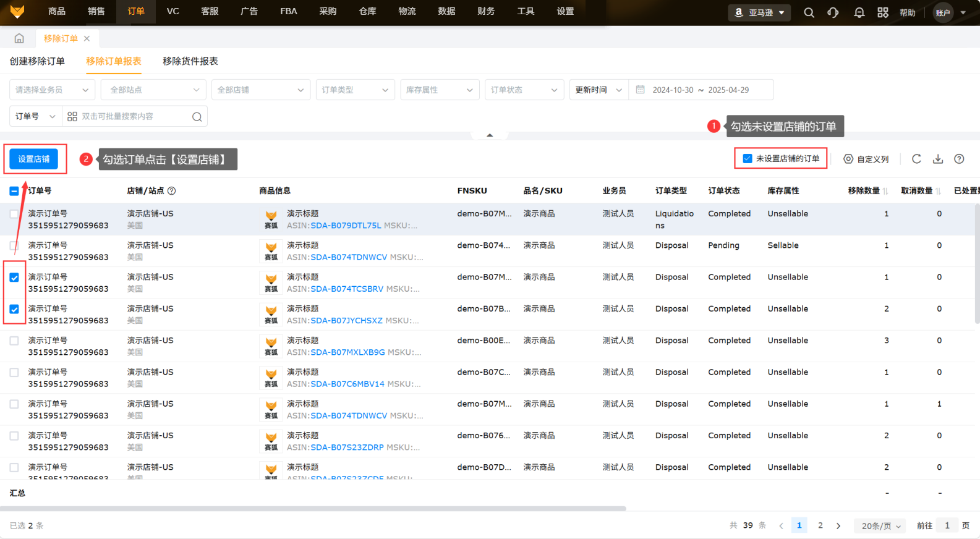
Task: Click the help question mark icon
Action: [959, 159]
